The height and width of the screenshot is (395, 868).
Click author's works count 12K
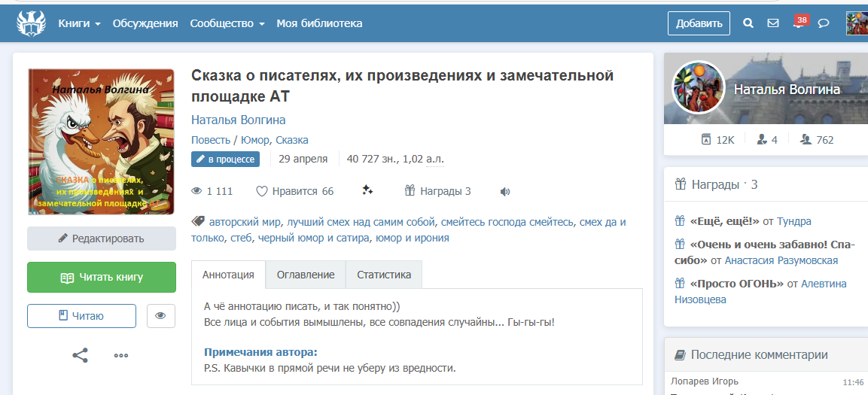pyautogui.click(x=717, y=140)
